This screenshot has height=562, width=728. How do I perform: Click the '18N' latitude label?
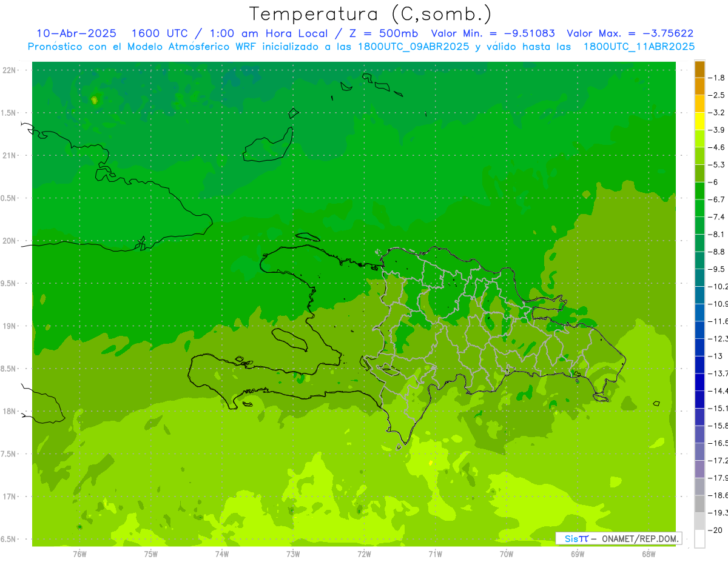[9, 411]
